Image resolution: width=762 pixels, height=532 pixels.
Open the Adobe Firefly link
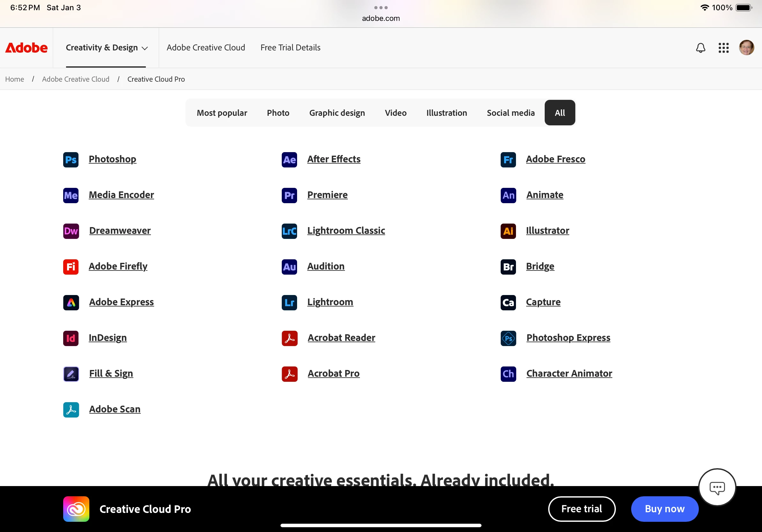(x=118, y=267)
